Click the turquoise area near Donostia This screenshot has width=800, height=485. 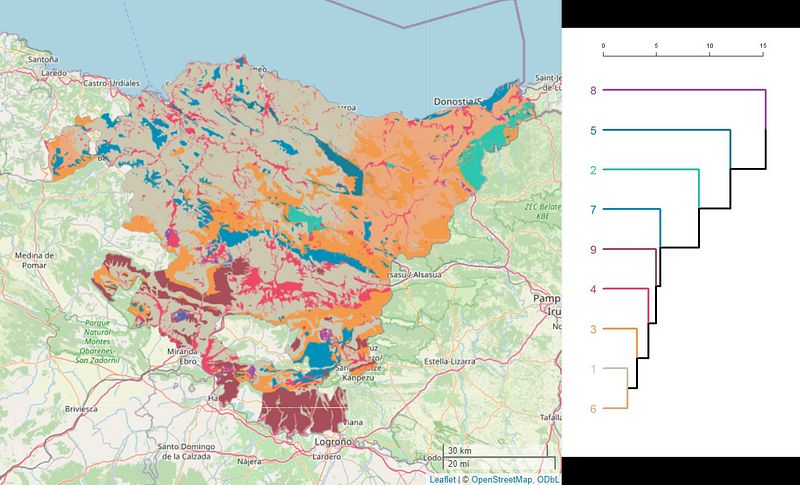tap(488, 160)
